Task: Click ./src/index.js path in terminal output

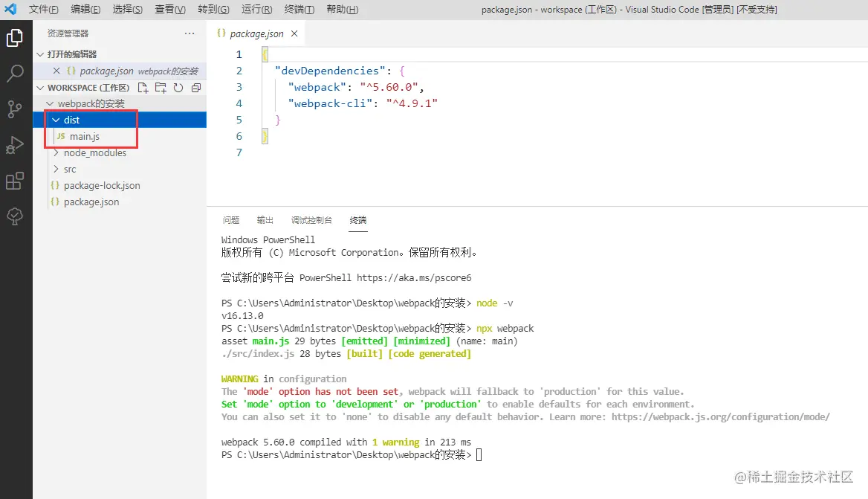Action: [258, 354]
